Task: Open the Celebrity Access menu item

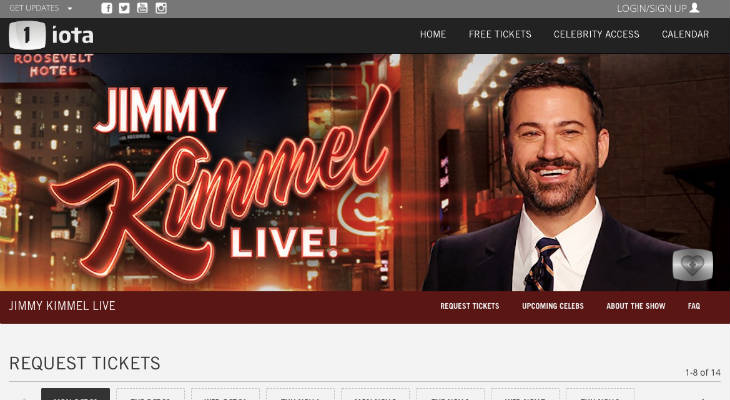Action: 596,34
